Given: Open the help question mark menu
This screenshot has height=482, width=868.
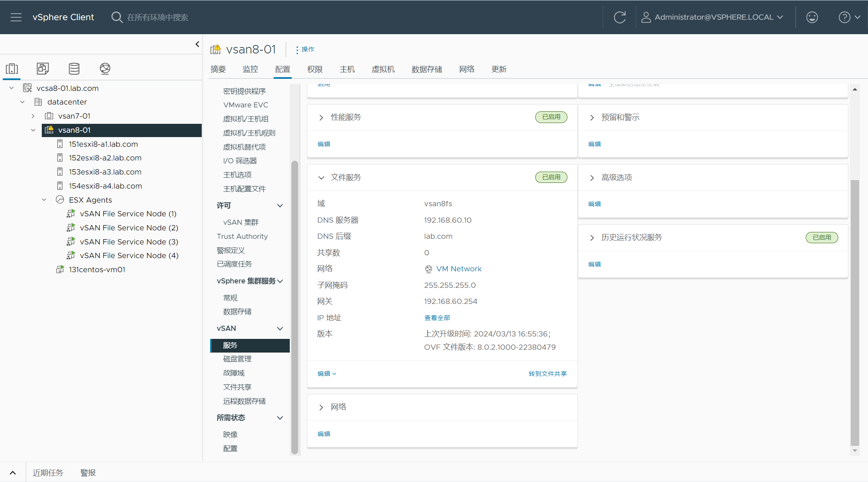Looking at the screenshot, I should point(849,17).
